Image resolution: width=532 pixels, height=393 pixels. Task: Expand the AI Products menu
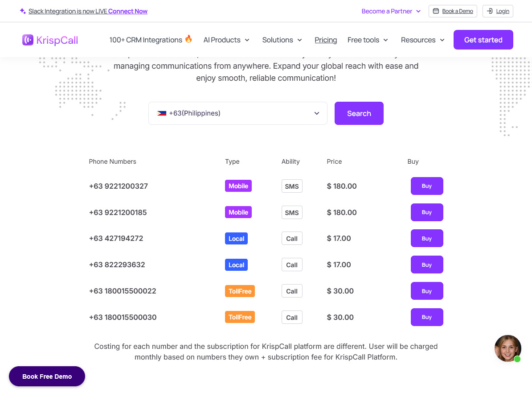tap(226, 40)
